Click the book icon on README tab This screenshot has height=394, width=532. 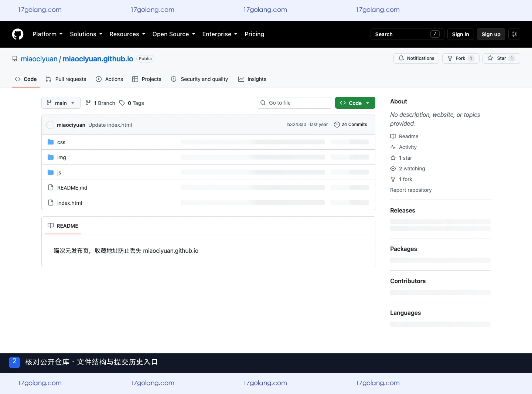tap(51, 225)
